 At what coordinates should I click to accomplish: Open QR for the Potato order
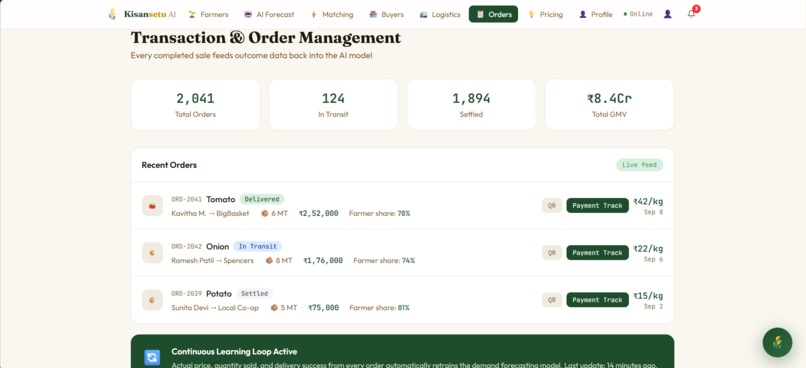(x=552, y=300)
